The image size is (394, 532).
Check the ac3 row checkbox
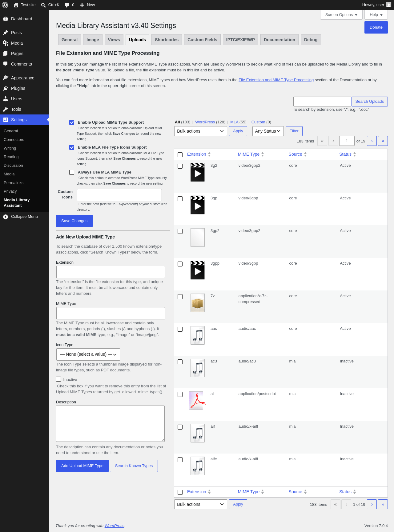click(180, 362)
